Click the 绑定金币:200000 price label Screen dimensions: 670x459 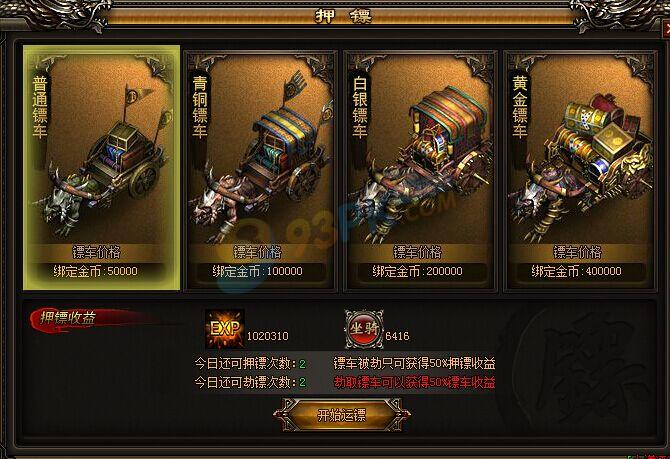pos(417,271)
